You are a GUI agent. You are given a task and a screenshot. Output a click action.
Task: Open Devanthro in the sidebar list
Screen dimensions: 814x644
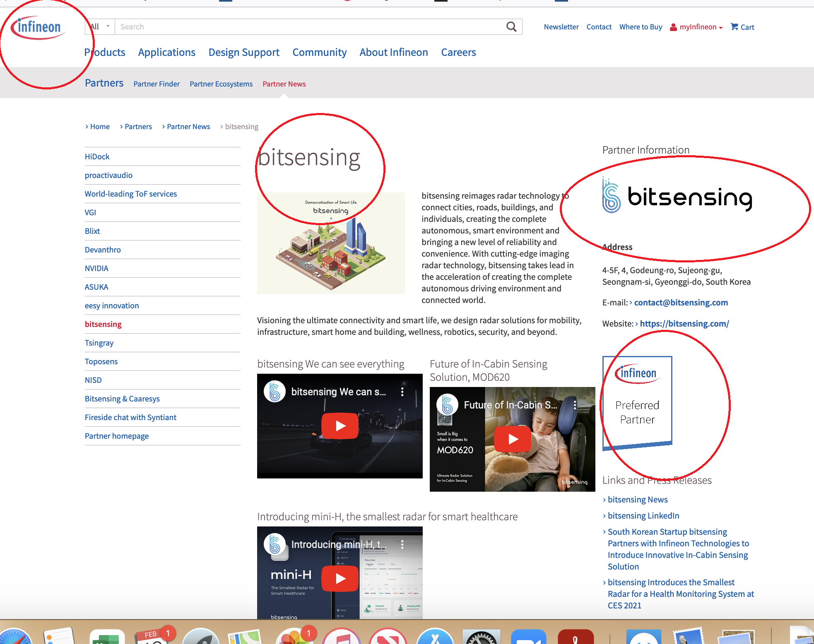click(x=103, y=250)
